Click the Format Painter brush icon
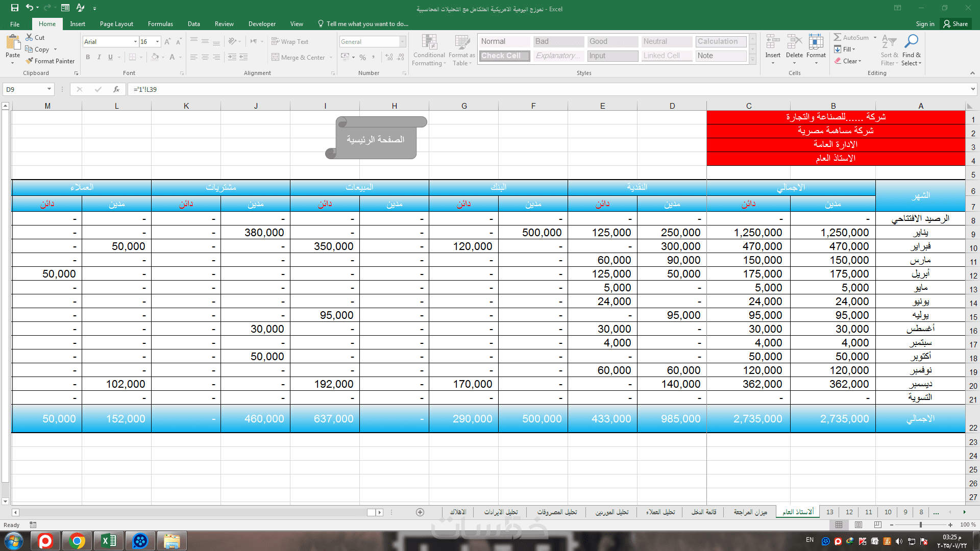This screenshot has height=551, width=980. pos(30,61)
